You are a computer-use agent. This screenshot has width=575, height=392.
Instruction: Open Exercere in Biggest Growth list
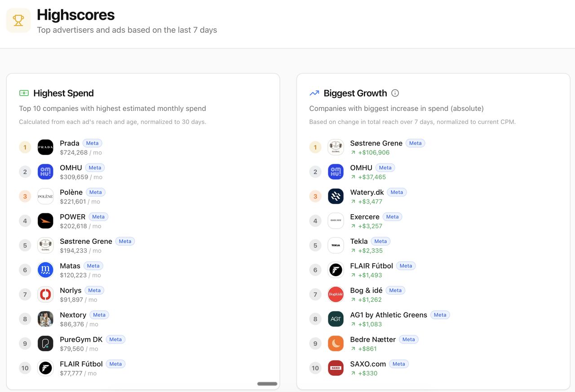pos(364,217)
